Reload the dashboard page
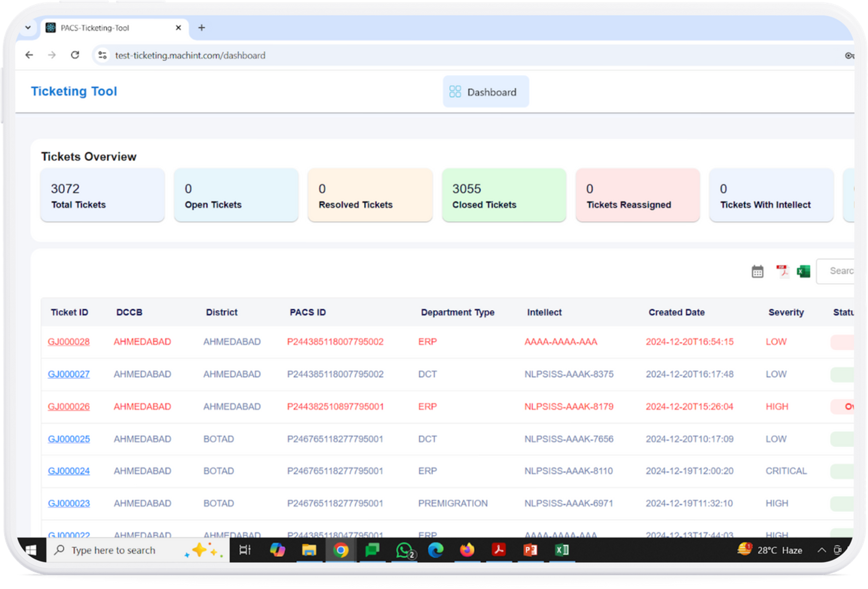This screenshot has height=589, width=868. pyautogui.click(x=75, y=55)
